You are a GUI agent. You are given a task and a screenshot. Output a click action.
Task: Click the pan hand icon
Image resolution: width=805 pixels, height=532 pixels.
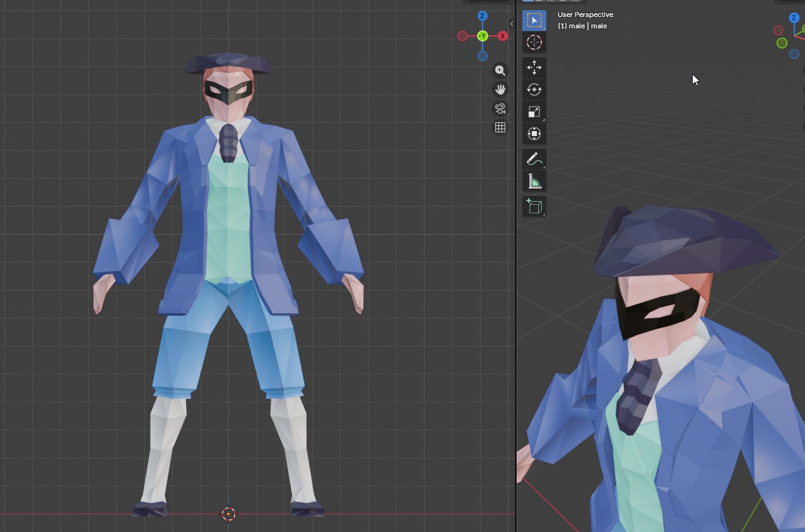(x=500, y=90)
